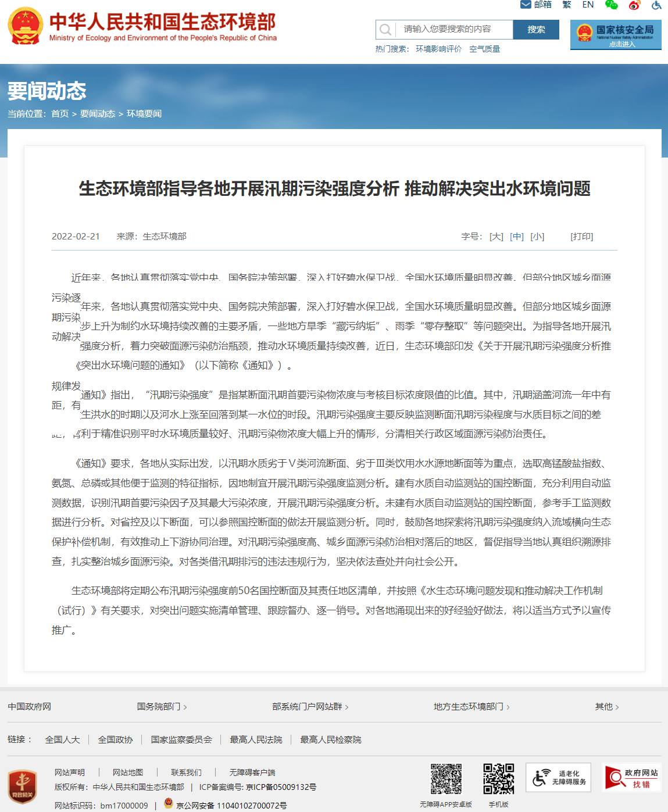Search hot term 空气质量

(x=484, y=49)
